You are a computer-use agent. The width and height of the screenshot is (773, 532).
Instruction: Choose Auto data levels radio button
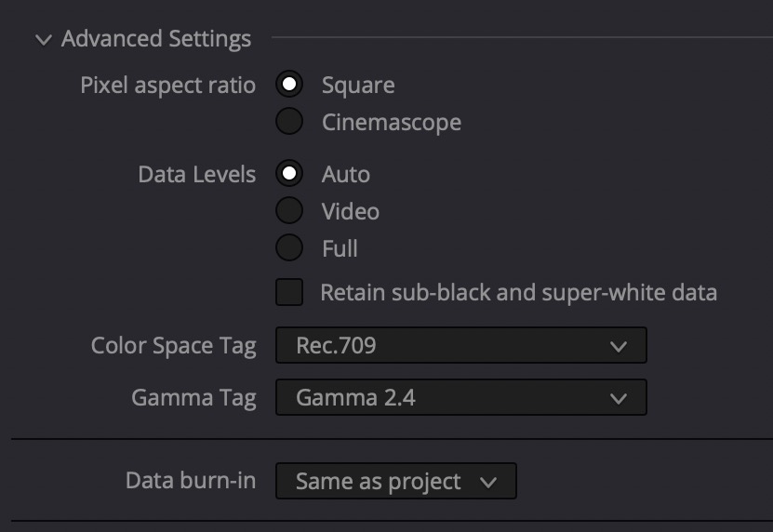pos(289,174)
